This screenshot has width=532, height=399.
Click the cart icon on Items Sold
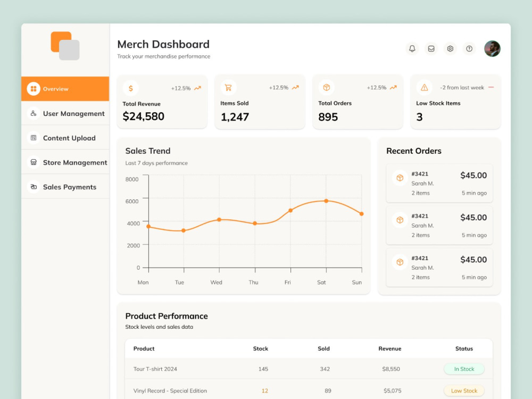pos(228,88)
